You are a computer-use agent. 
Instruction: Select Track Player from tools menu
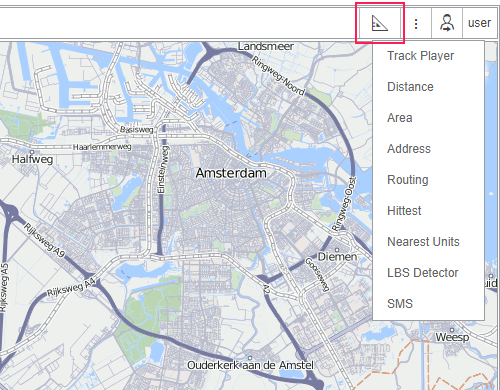pyautogui.click(x=420, y=56)
